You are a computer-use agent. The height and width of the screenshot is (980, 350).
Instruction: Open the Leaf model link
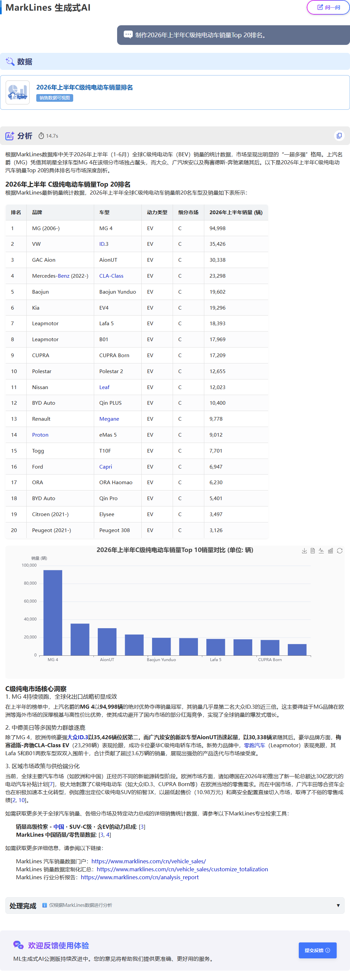[104, 387]
